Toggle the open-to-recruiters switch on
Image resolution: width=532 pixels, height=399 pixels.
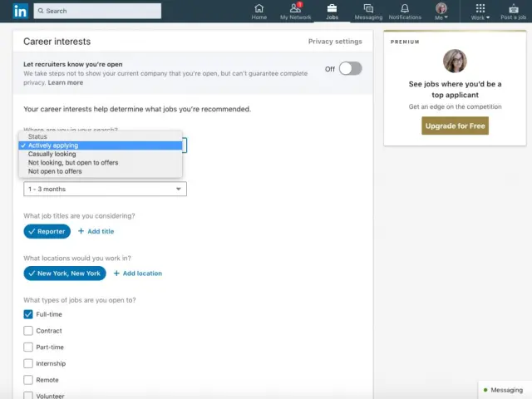tap(350, 68)
